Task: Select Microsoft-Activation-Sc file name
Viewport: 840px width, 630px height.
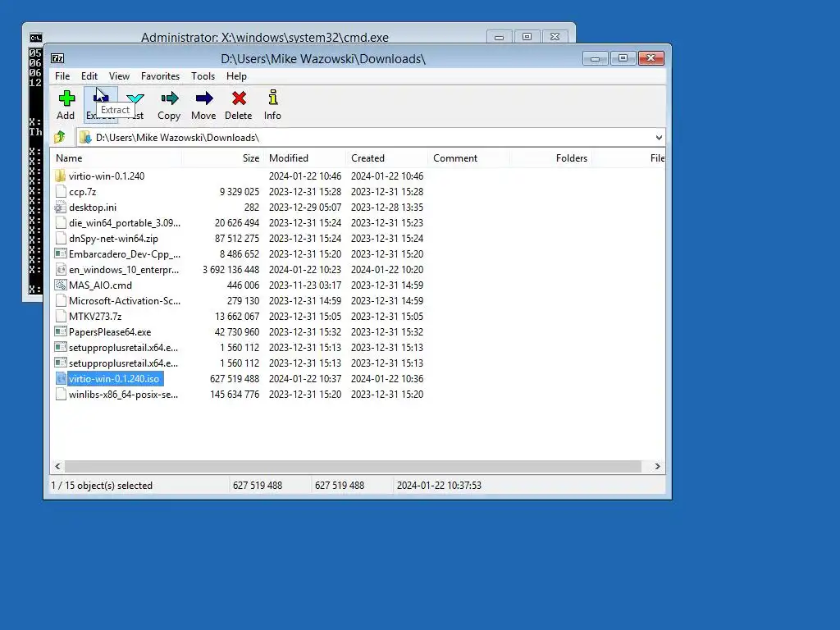Action: coord(125,300)
